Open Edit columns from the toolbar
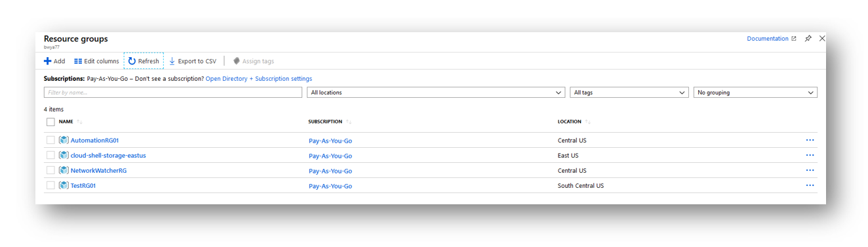Viewport: 868px width, 247px height. (x=96, y=61)
